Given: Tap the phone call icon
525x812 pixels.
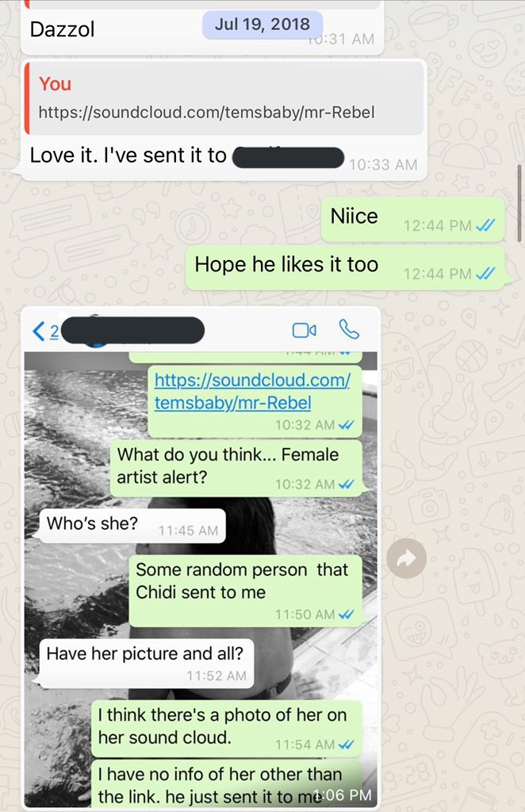Looking at the screenshot, I should pyautogui.click(x=349, y=329).
